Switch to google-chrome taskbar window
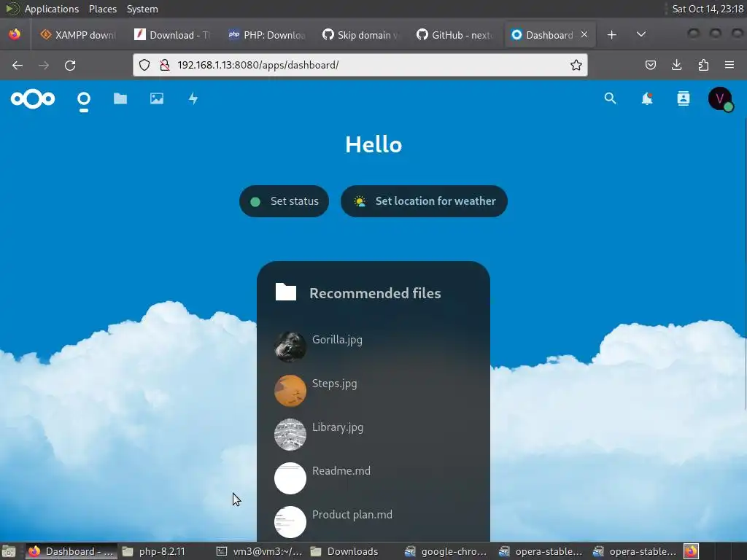The image size is (747, 560). coord(447,551)
